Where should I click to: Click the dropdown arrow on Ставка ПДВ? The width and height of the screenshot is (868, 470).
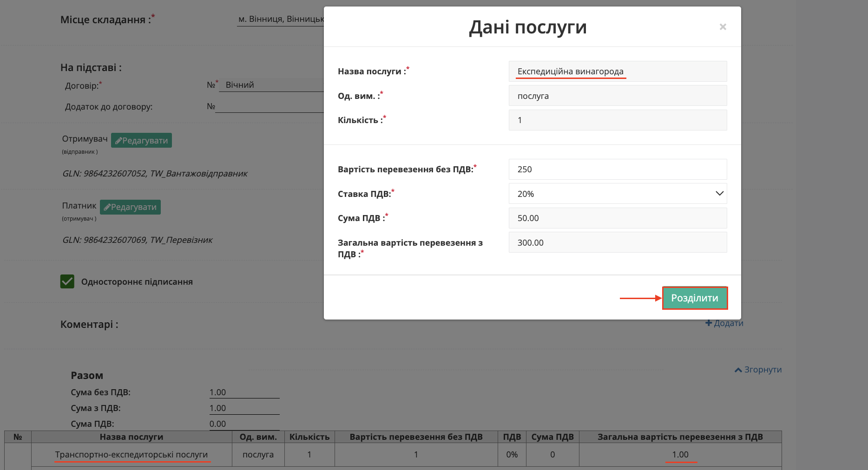(719, 194)
